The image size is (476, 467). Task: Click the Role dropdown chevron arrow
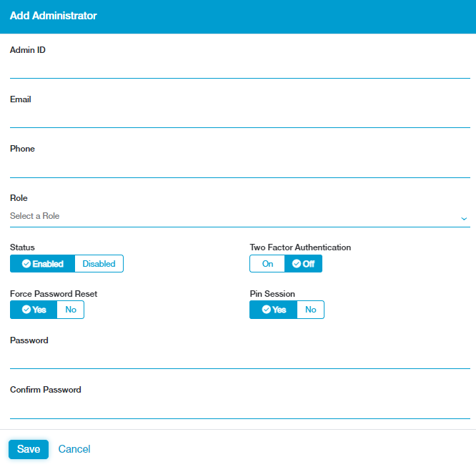coord(463,217)
